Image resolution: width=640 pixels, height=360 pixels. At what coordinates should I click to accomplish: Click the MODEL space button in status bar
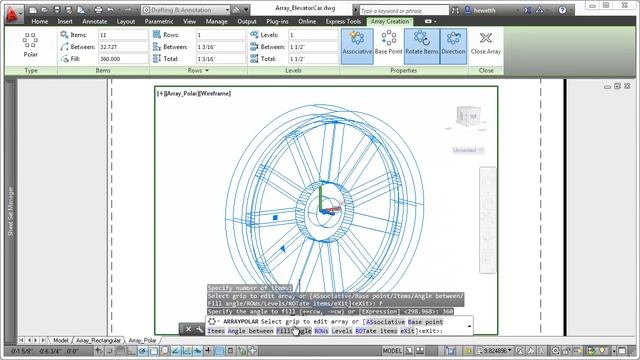392,351
